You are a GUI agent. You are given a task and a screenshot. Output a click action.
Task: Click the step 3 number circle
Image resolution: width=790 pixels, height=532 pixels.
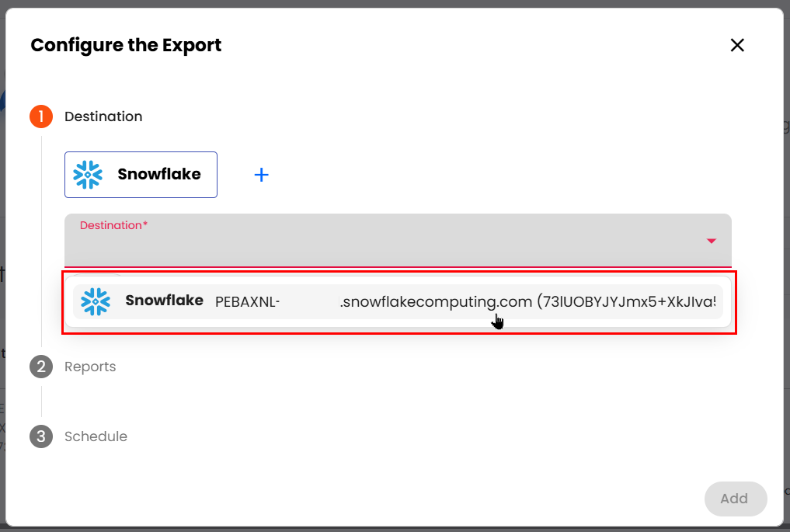click(x=41, y=436)
